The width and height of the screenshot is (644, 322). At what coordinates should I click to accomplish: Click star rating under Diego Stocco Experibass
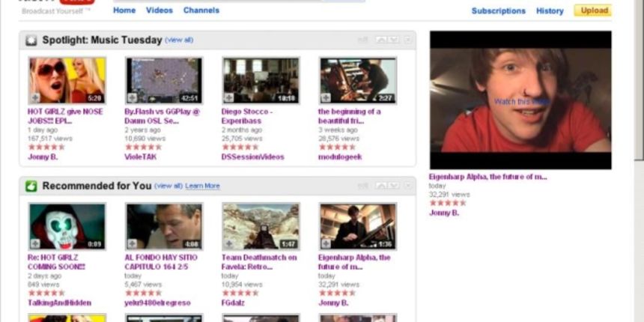(240, 147)
